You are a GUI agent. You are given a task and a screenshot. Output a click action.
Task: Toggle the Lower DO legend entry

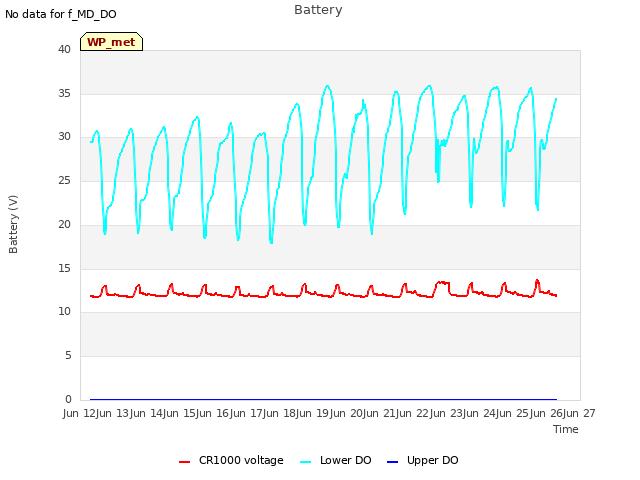pyautogui.click(x=336, y=460)
